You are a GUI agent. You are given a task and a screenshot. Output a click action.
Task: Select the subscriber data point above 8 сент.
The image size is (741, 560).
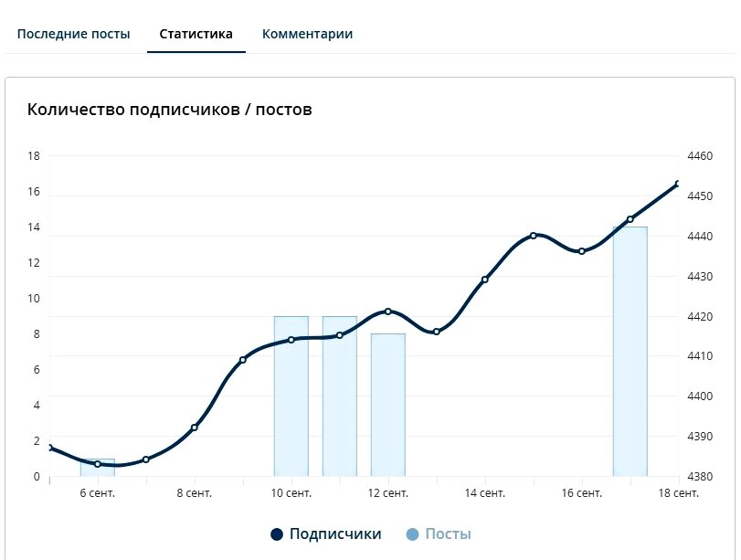[x=194, y=426]
